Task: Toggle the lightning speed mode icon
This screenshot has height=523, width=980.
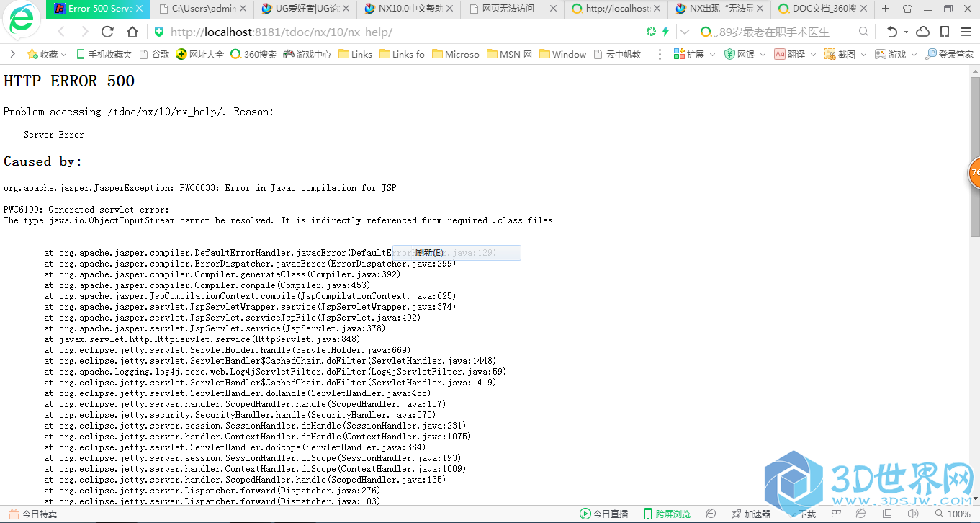Action: [x=665, y=32]
